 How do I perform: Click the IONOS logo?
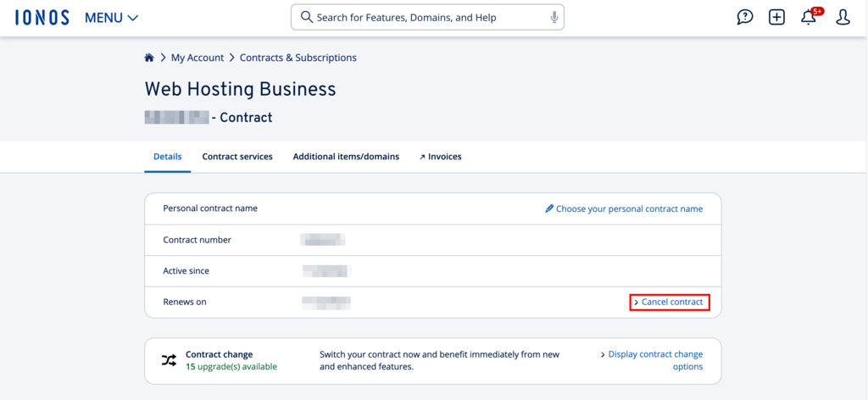point(42,17)
